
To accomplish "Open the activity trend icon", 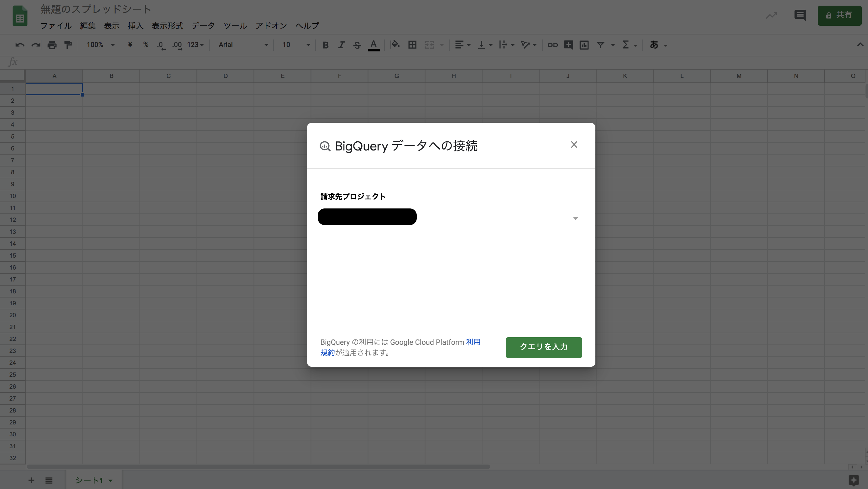I will (x=771, y=15).
